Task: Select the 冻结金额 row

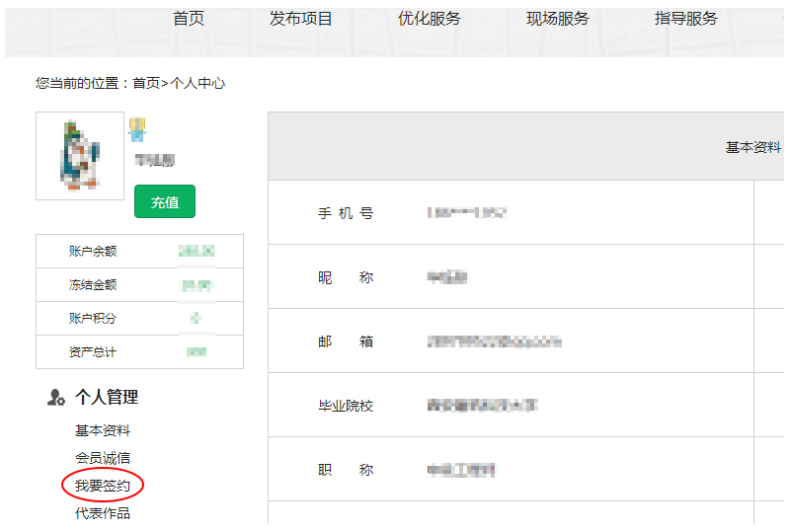Action: [x=139, y=285]
